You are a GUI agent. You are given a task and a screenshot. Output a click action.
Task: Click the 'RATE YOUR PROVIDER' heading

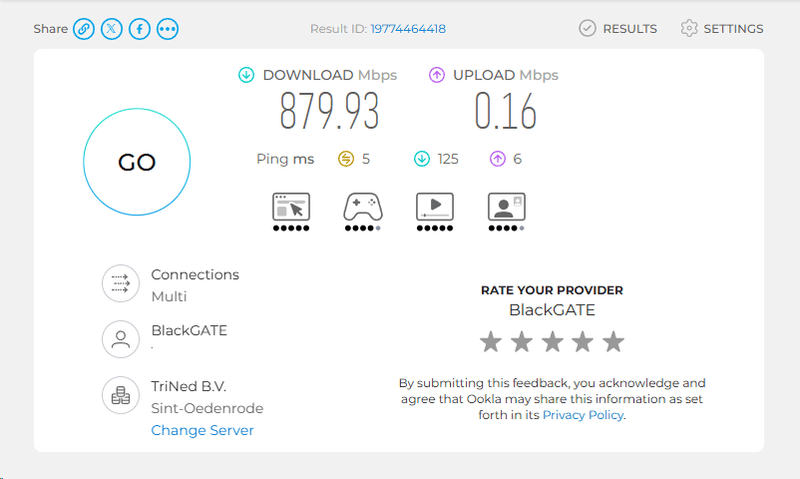(552, 290)
